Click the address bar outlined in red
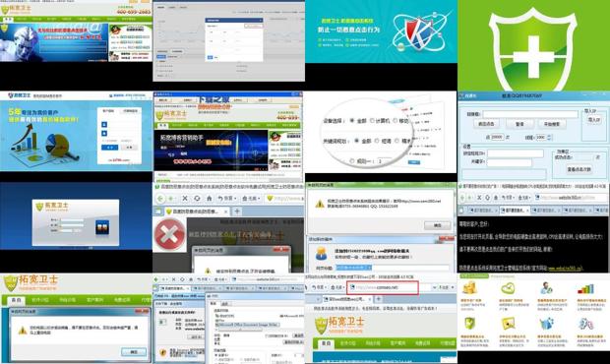This screenshot has width=610, height=364. (x=382, y=287)
